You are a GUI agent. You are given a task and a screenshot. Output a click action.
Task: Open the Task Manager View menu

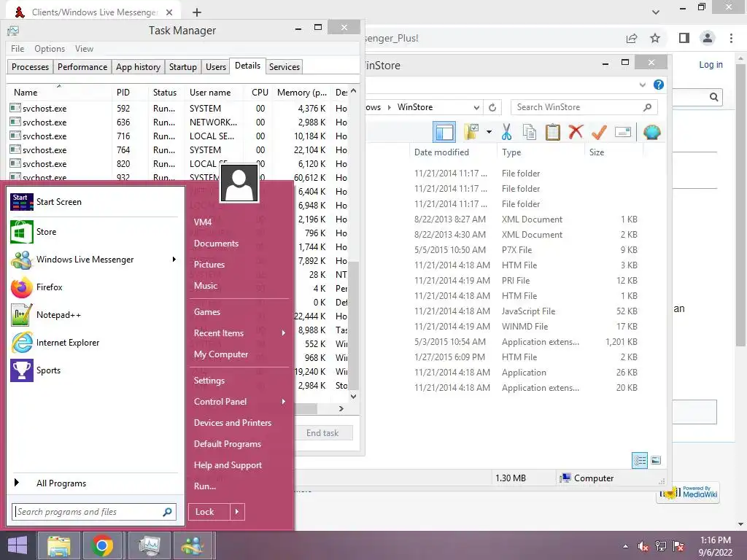tap(84, 49)
